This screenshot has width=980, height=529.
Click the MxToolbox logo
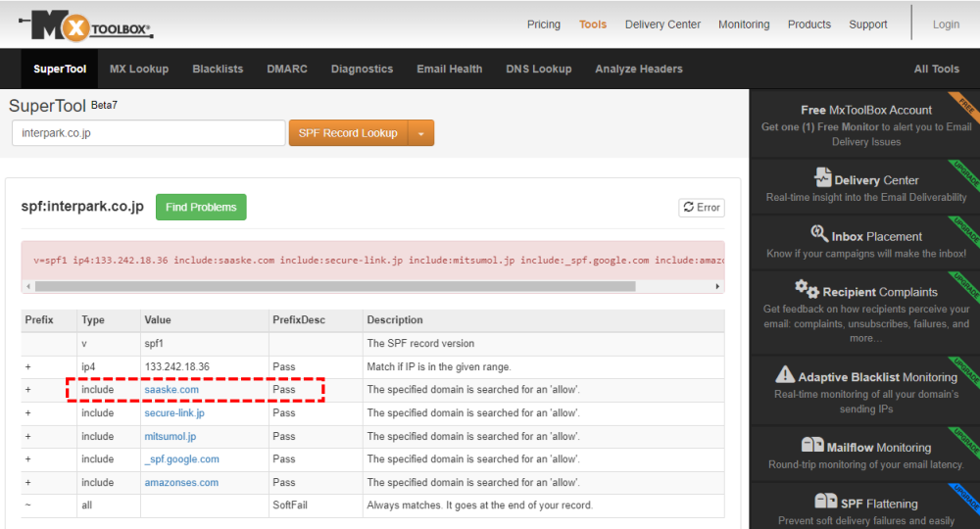[x=91, y=25]
